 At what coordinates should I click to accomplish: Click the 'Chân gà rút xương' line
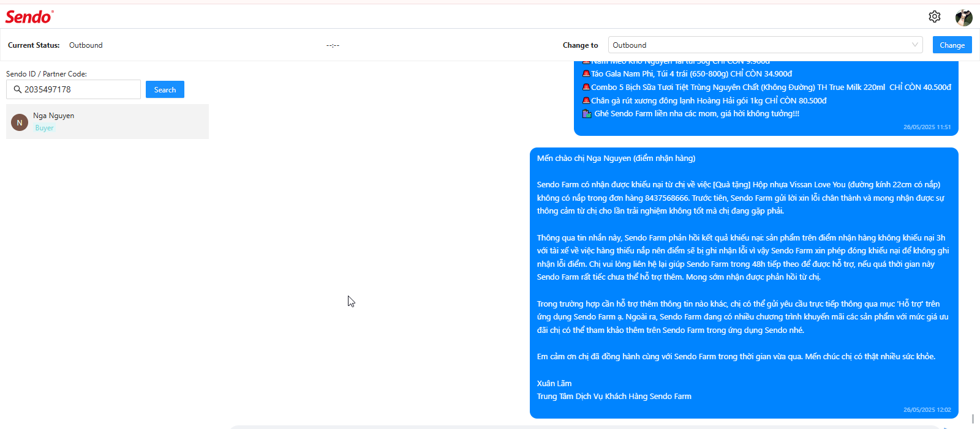(704, 100)
